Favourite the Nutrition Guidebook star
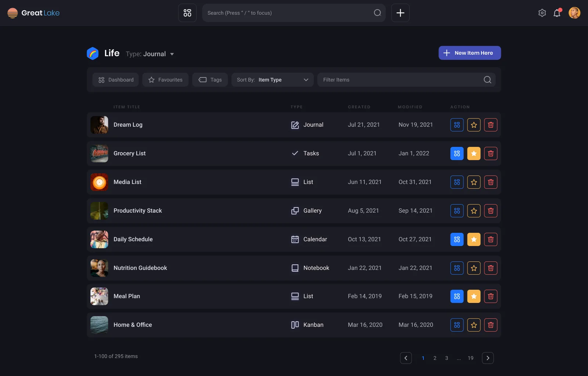 pos(474,268)
